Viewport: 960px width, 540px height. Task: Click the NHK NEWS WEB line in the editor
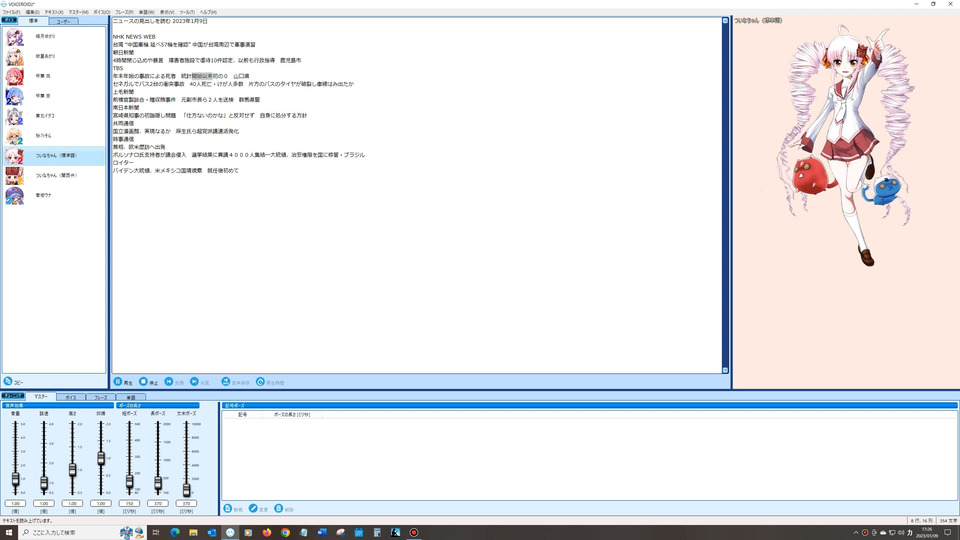pyautogui.click(x=134, y=37)
